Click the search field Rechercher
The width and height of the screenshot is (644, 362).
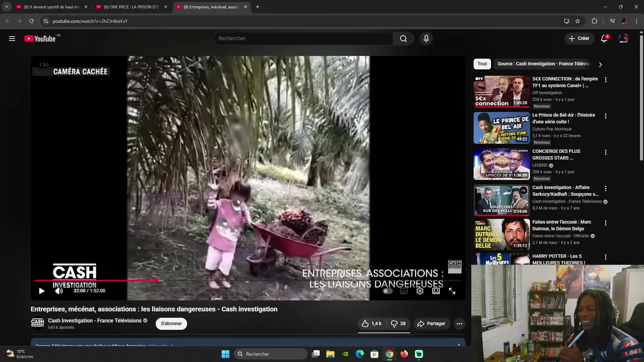pos(303,39)
